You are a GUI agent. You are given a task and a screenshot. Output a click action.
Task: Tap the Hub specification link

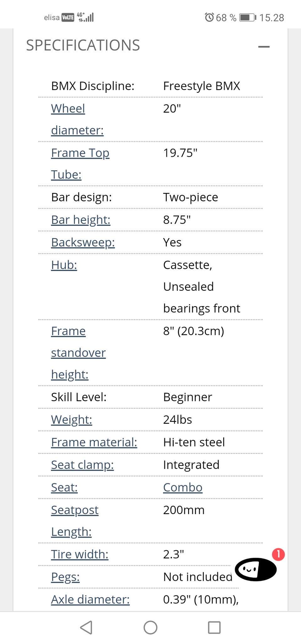point(64,265)
